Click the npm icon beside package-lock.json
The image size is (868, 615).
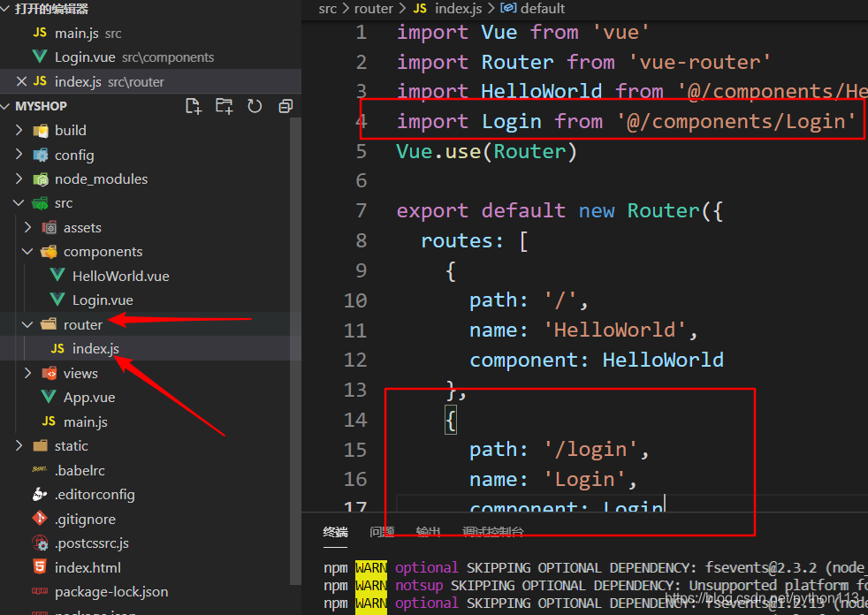click(x=40, y=591)
